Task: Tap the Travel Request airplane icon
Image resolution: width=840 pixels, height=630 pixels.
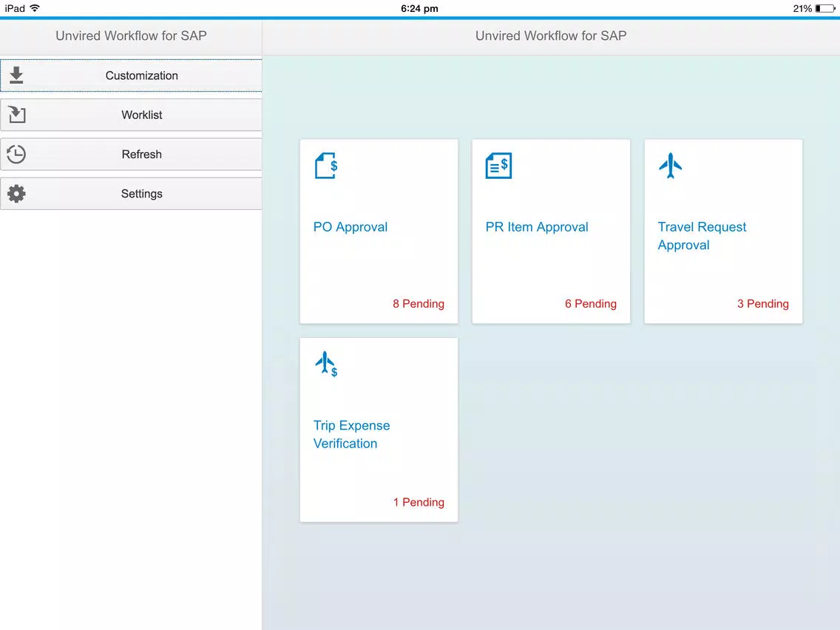Action: [670, 166]
